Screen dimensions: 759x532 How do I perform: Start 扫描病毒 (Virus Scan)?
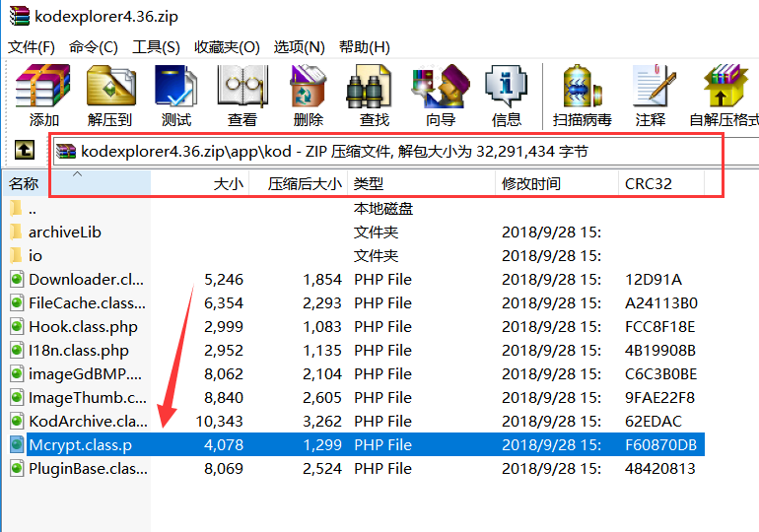point(582,96)
